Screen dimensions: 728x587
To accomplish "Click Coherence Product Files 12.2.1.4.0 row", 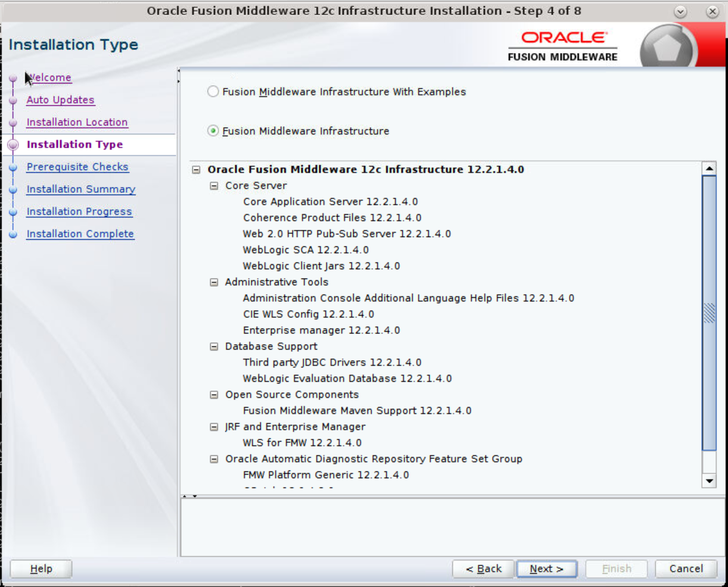I will pyautogui.click(x=332, y=218).
